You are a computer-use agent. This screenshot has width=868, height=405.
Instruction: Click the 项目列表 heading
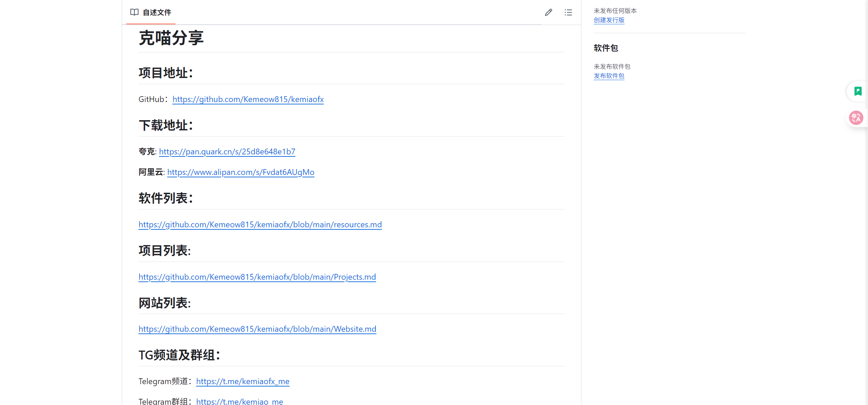tap(165, 251)
